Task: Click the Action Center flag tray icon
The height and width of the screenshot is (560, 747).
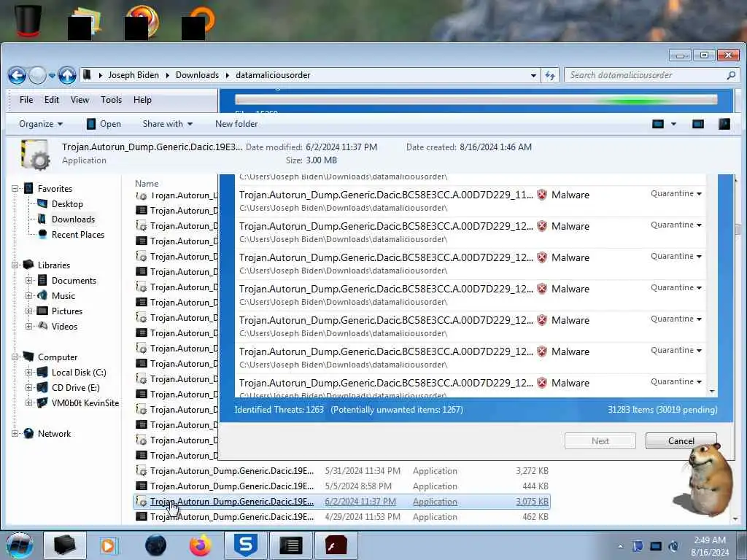Action: [x=637, y=546]
